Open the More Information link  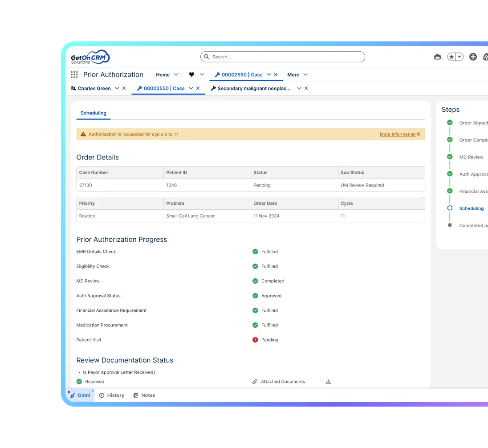tap(397, 134)
